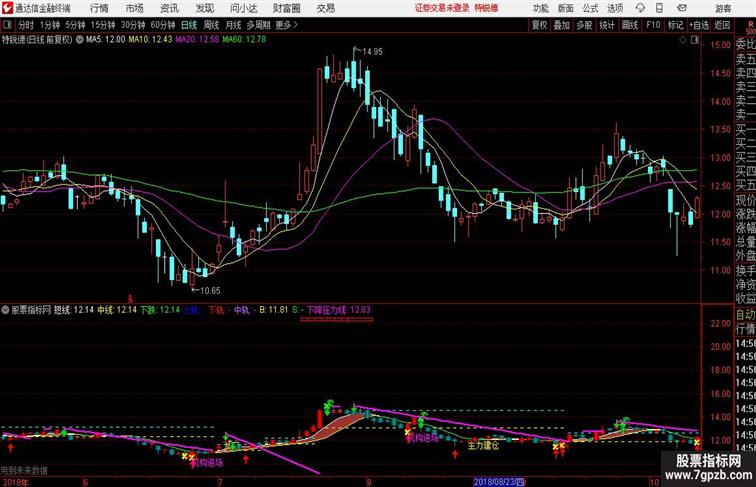
Task: Click the mobile phone icon
Action: pos(660,8)
